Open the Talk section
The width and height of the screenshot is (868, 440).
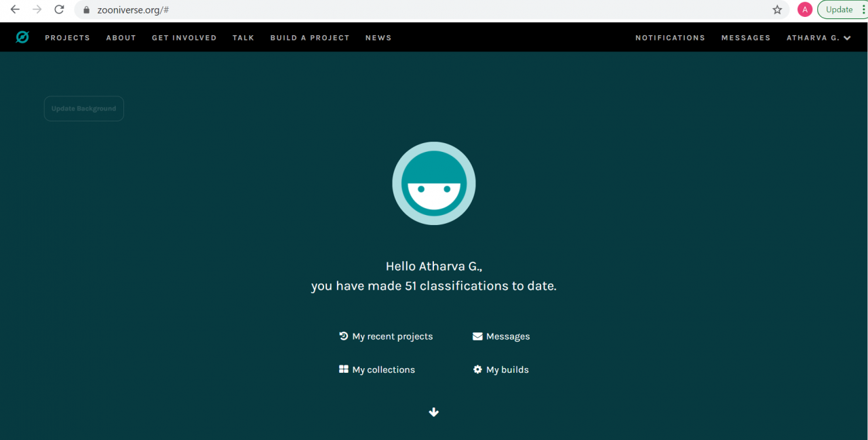coord(243,38)
